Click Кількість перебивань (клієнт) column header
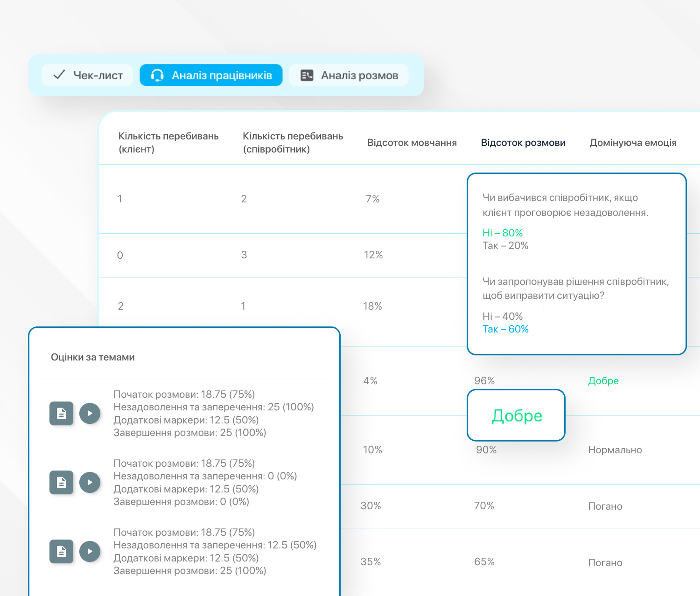 coord(168,143)
